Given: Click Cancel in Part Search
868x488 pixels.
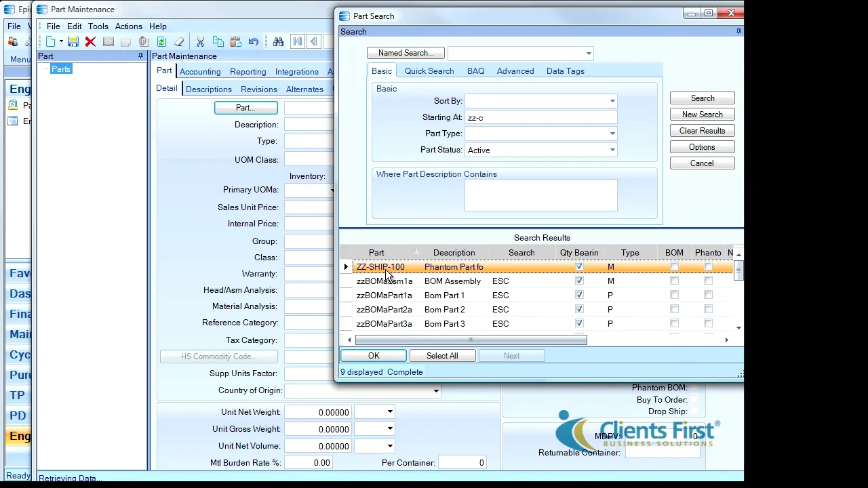Looking at the screenshot, I should (703, 163).
